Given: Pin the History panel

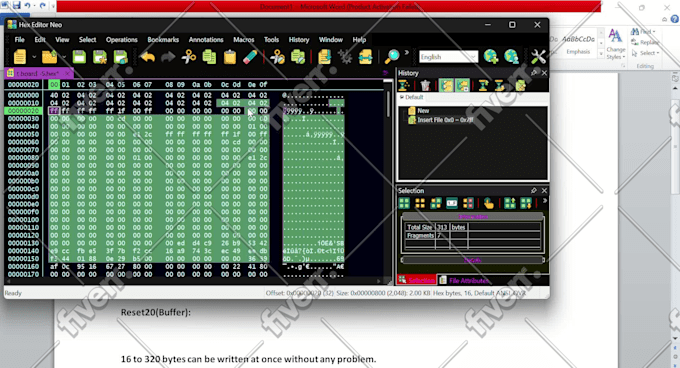Looking at the screenshot, I should point(533,73).
